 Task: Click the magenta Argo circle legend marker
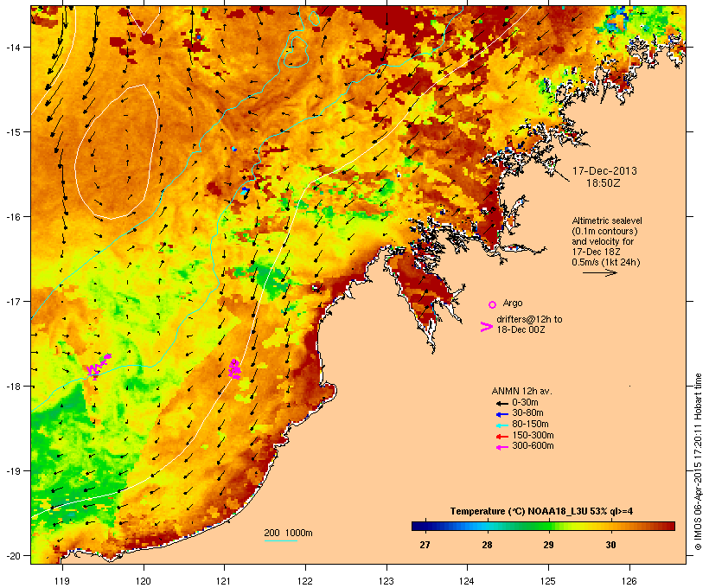[493, 304]
